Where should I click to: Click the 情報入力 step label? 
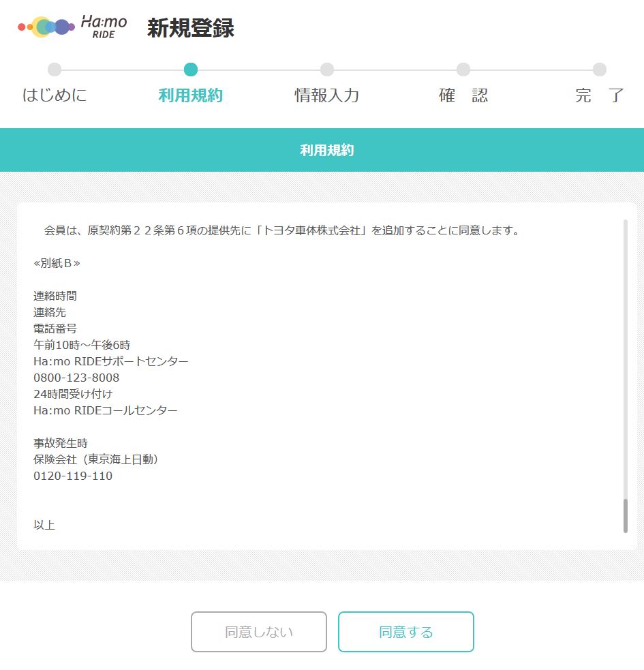tap(327, 95)
